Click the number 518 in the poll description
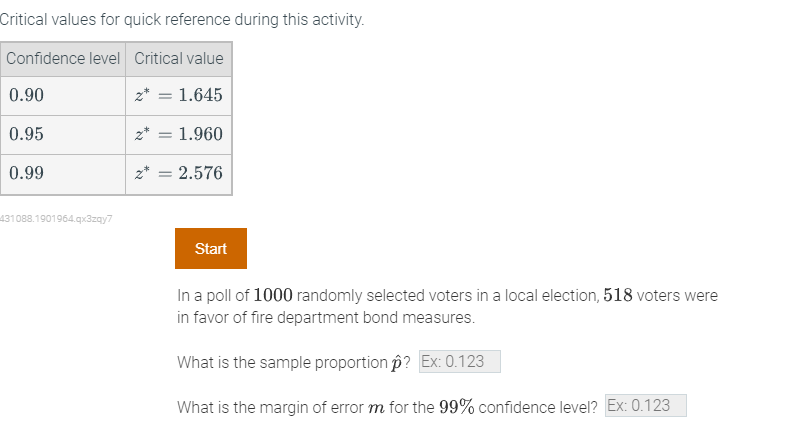The height and width of the screenshot is (445, 793). (618, 295)
